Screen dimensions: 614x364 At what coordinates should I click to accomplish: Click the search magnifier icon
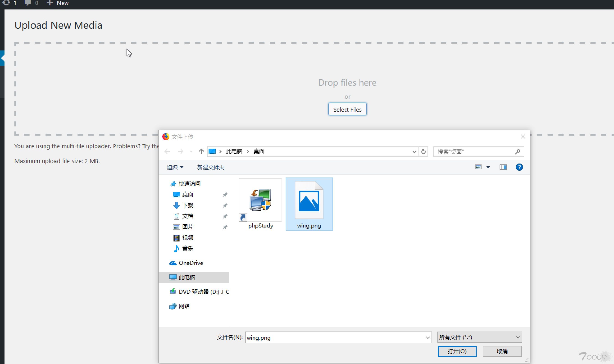pyautogui.click(x=517, y=152)
